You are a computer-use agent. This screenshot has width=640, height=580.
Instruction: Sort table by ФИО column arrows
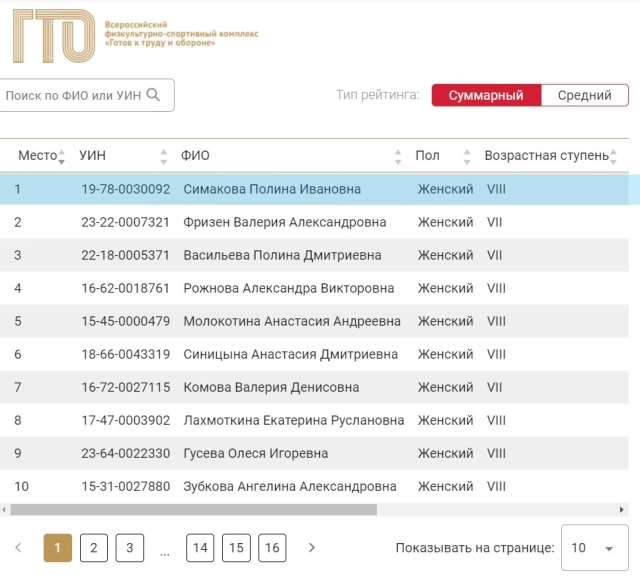[398, 157]
